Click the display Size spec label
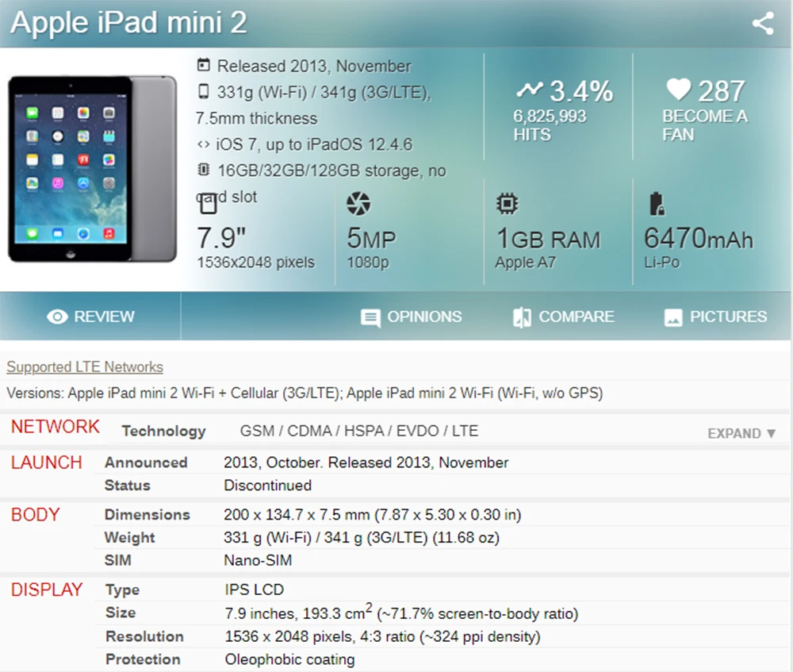Image resolution: width=793 pixels, height=672 pixels. point(121,612)
